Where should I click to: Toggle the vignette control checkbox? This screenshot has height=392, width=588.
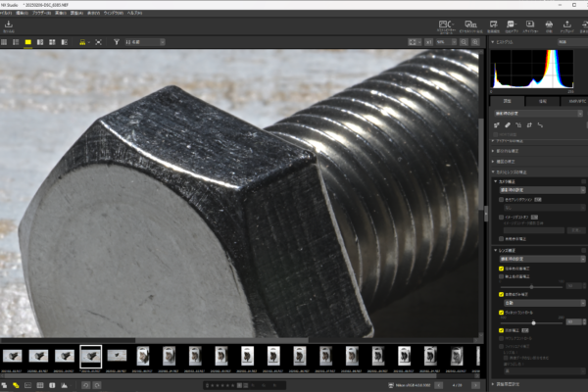click(500, 310)
